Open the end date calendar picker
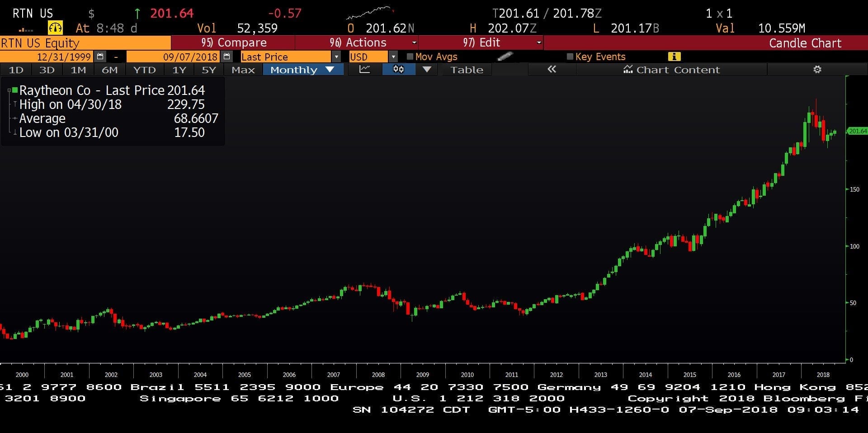Screen dimensions: 868x433 (226, 57)
